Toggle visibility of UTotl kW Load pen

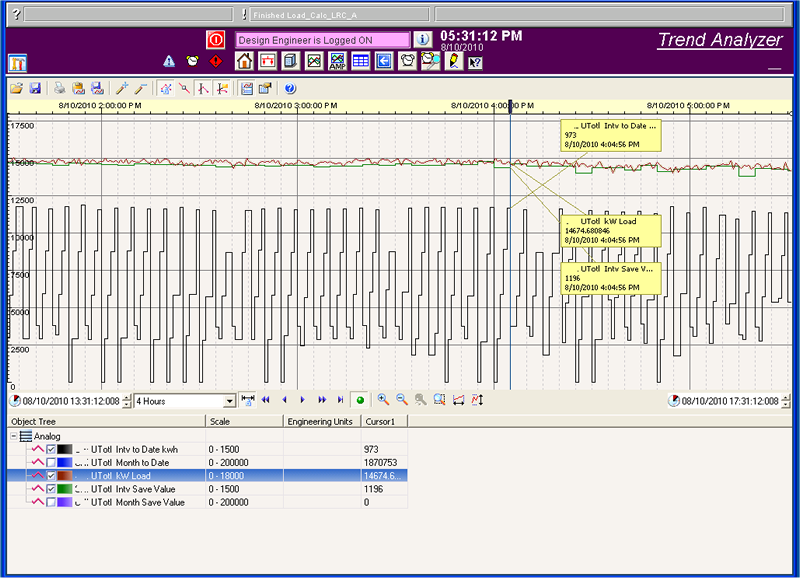click(50, 475)
